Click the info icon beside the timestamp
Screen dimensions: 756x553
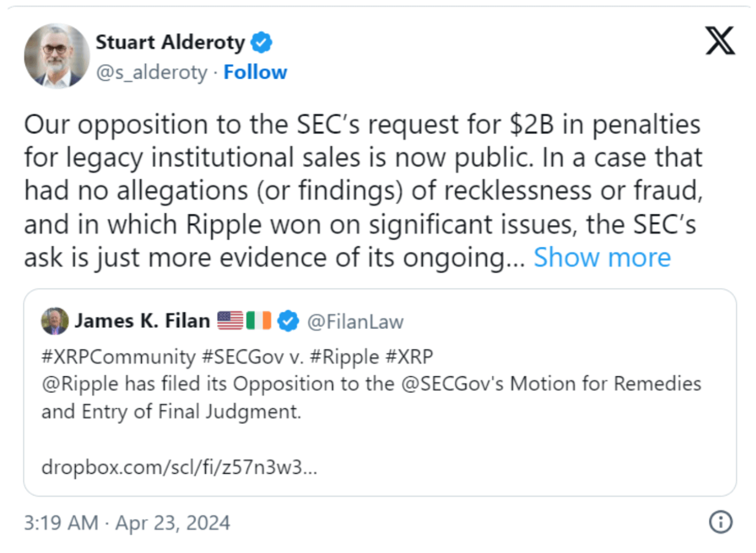(x=720, y=522)
